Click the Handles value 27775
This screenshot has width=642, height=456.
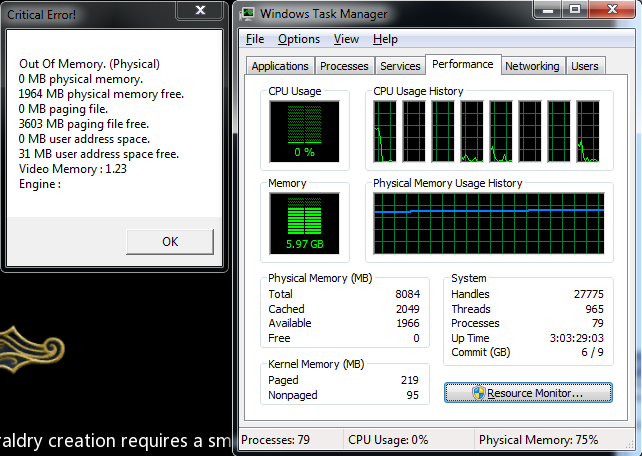pyautogui.click(x=589, y=294)
